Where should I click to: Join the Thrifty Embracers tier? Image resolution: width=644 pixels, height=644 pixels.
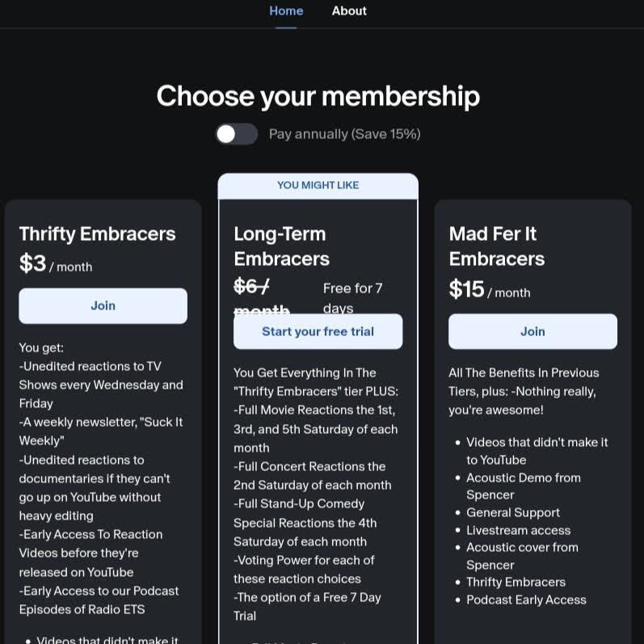tap(103, 306)
